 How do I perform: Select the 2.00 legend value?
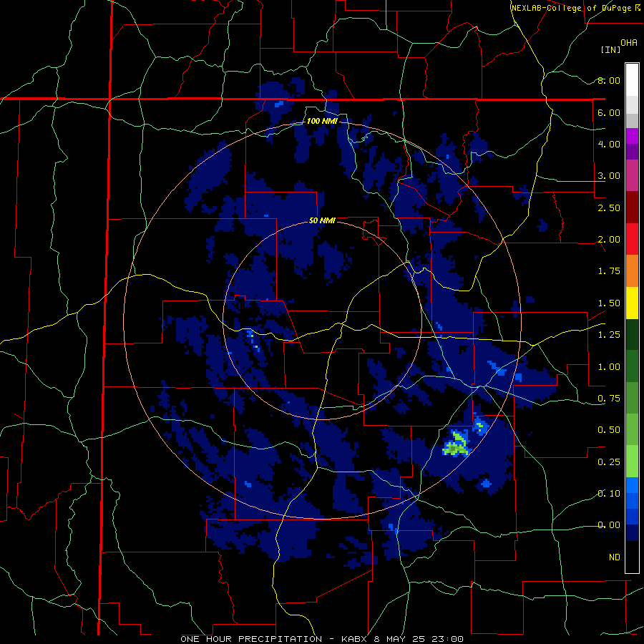tap(609, 240)
